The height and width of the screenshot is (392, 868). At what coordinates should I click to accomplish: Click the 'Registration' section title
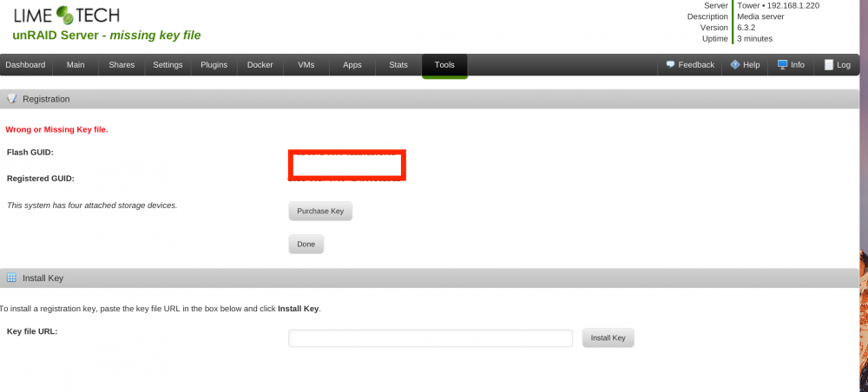coord(47,99)
